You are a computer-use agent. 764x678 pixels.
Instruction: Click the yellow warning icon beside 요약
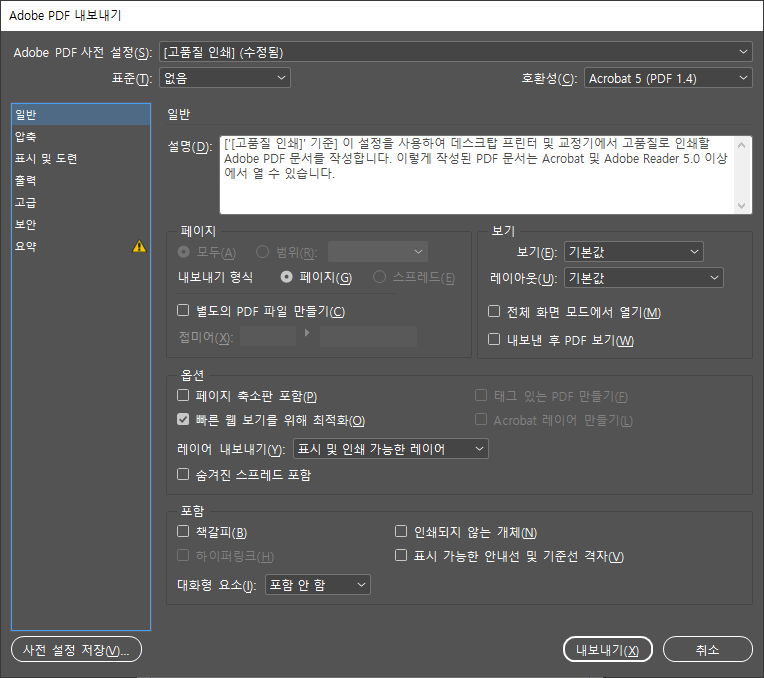click(x=139, y=247)
